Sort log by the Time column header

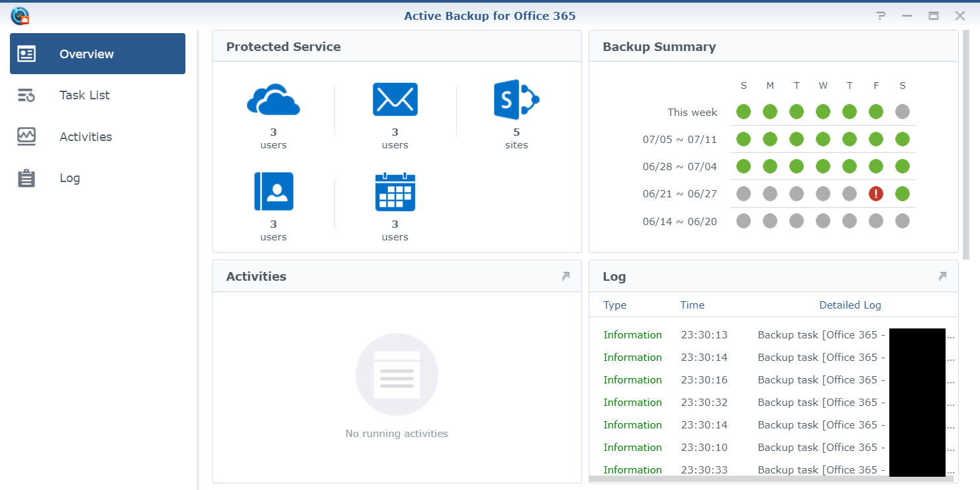click(x=692, y=305)
